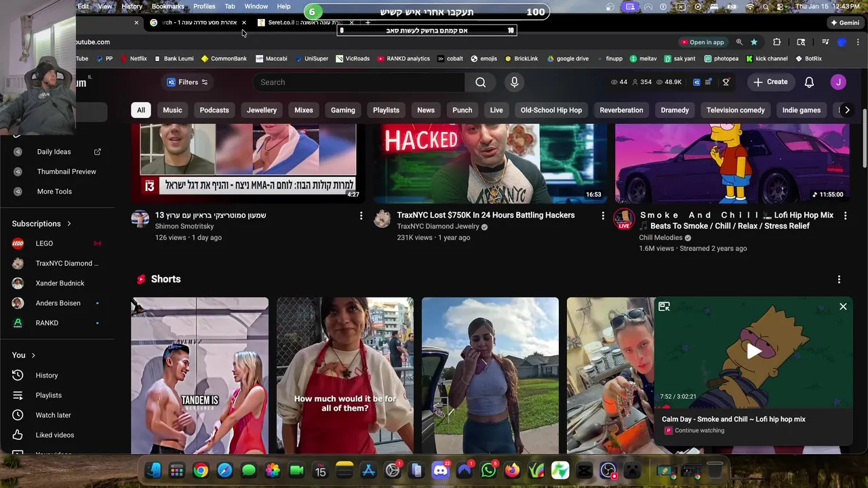
Task: Launch Firefox from the Dock
Action: pyautogui.click(x=512, y=470)
